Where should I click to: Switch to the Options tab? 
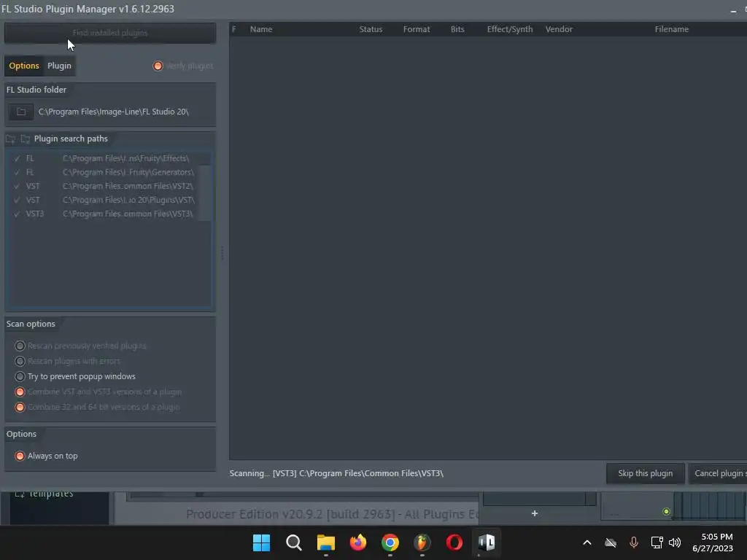pyautogui.click(x=24, y=66)
